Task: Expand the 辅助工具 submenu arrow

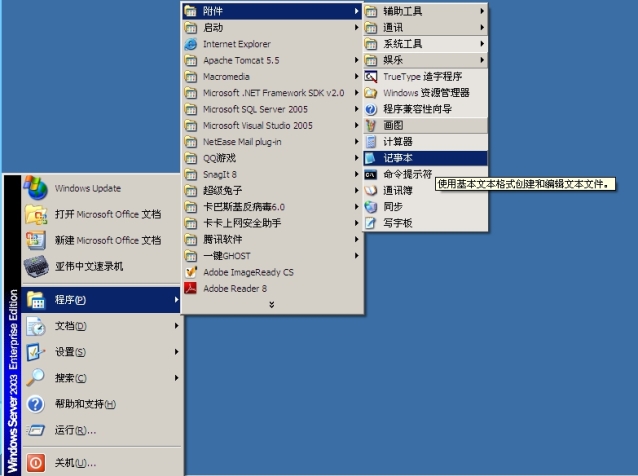Action: (x=482, y=11)
